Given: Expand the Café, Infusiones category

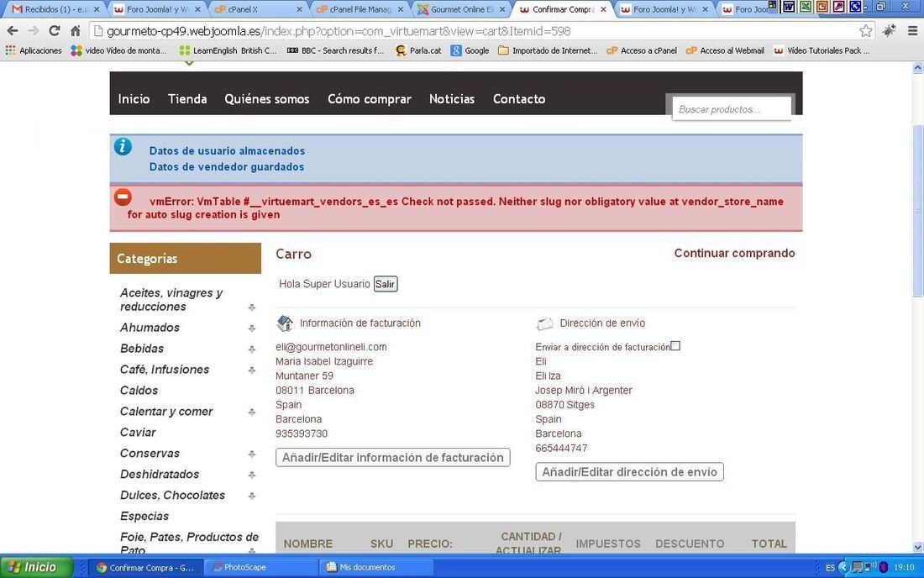Looking at the screenshot, I should 252,370.
